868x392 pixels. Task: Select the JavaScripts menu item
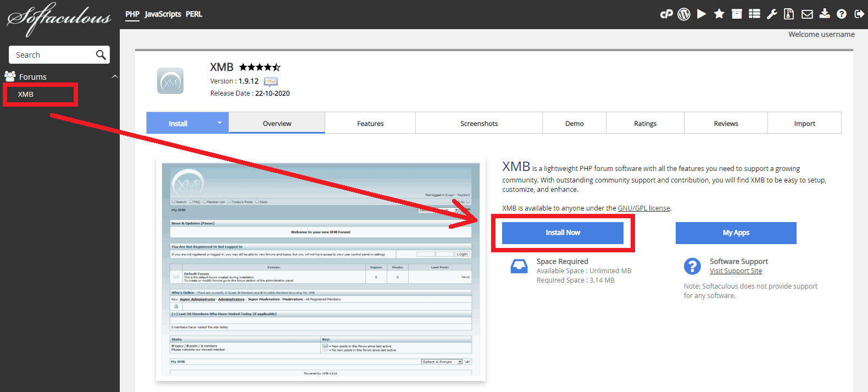pos(163,14)
